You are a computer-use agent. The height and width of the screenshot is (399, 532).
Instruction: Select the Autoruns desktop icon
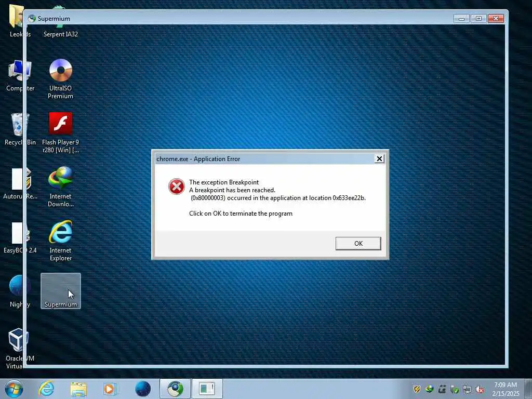pos(20,183)
